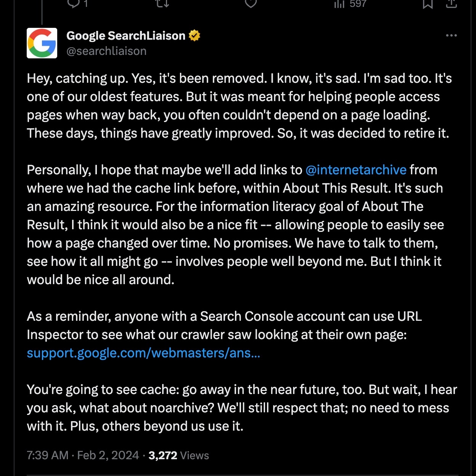Image resolution: width=476 pixels, height=476 pixels.
Task: Open the three-dot more options menu
Action: [x=451, y=35]
